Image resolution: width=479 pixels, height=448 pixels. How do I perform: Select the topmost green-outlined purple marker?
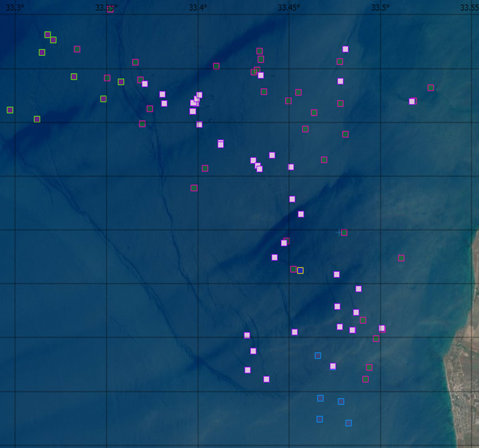[x=47, y=35]
